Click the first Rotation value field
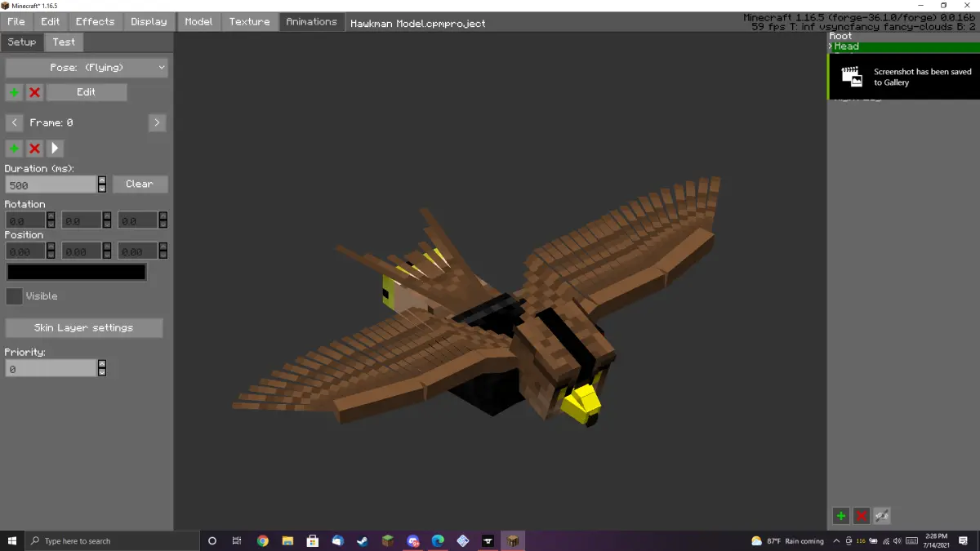The width and height of the screenshot is (980, 551). point(25,220)
